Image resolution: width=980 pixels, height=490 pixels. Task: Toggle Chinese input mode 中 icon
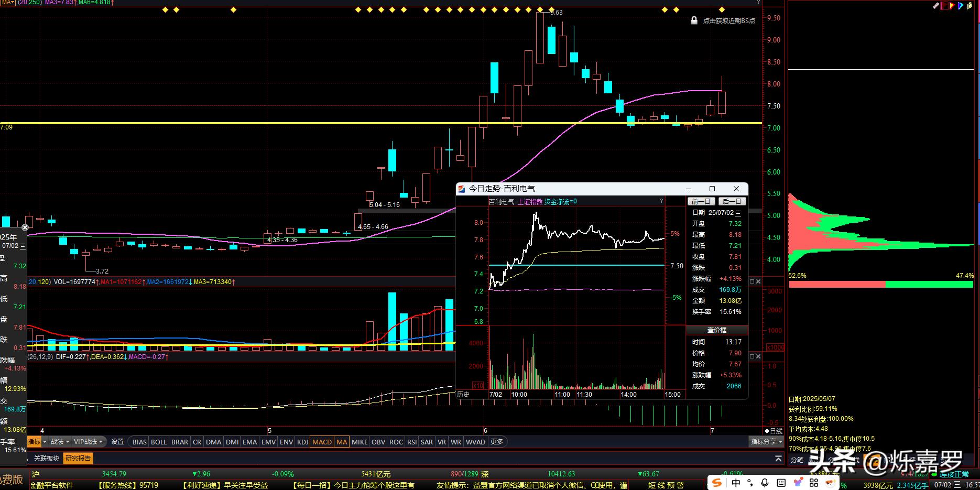tap(736, 483)
